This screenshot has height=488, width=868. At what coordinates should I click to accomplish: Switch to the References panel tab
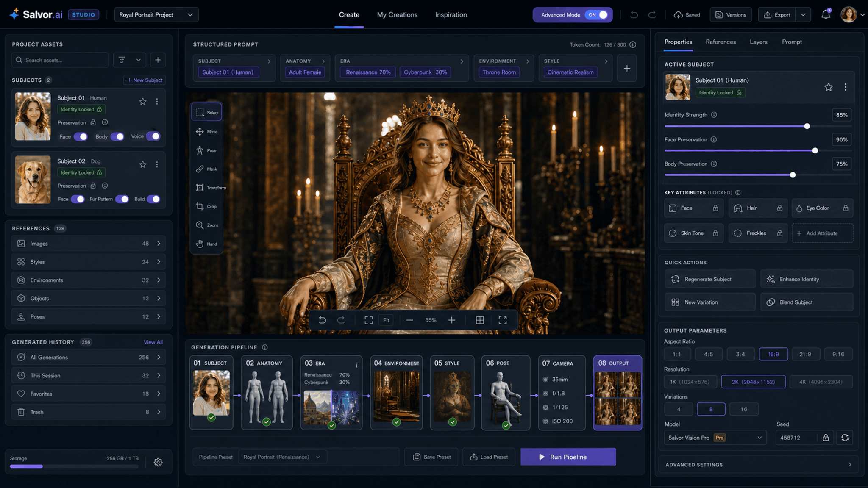[x=721, y=42]
